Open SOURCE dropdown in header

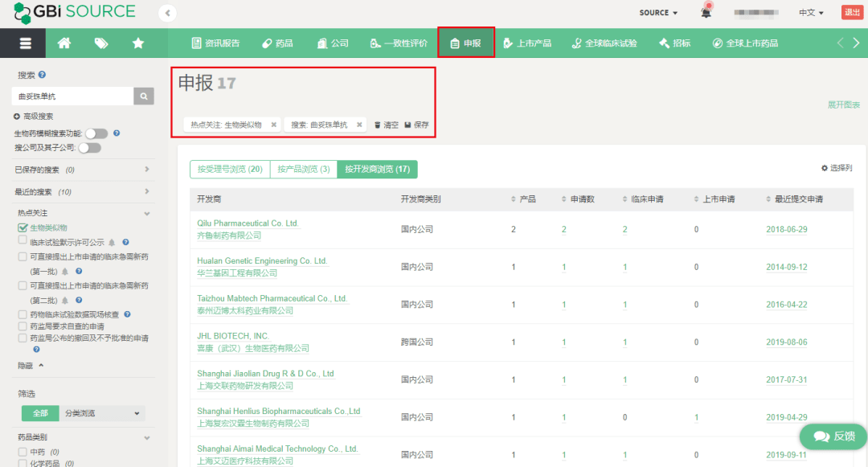[658, 13]
